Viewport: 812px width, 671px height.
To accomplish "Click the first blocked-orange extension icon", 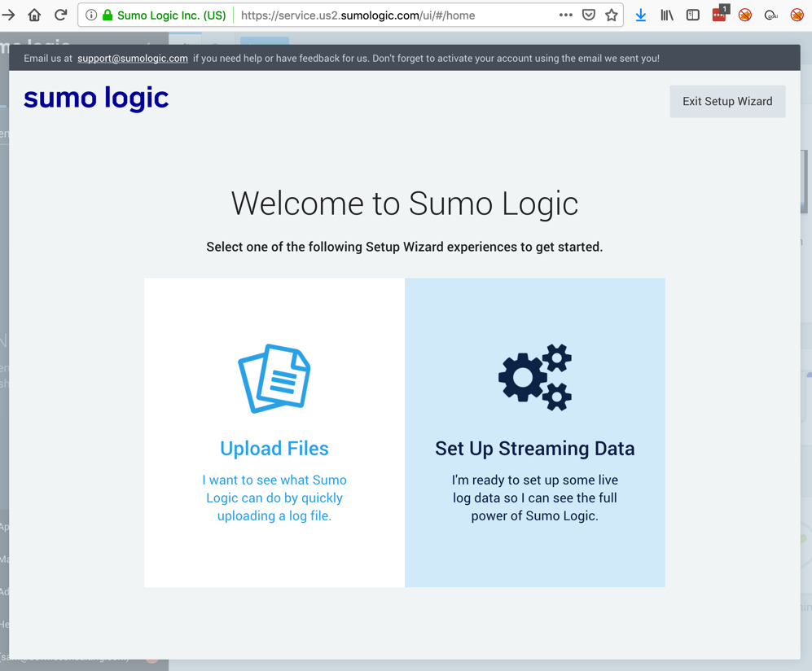I will (x=745, y=15).
